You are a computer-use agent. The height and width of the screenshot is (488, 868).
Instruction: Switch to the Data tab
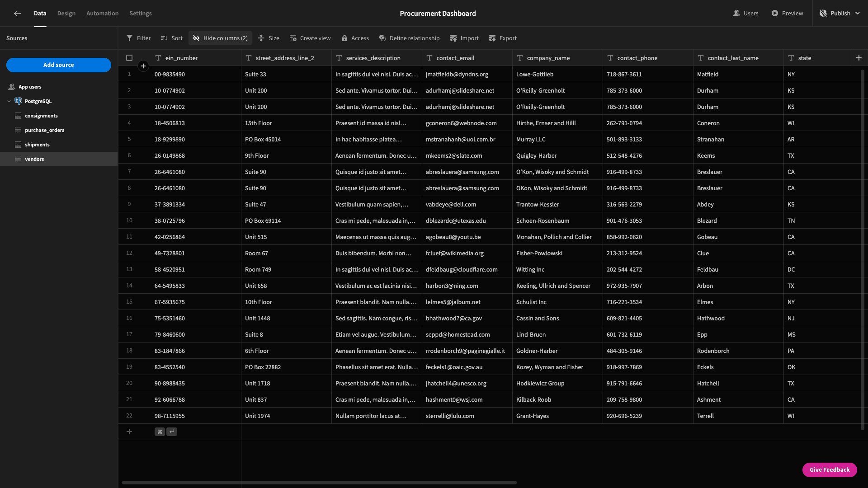pos(40,14)
